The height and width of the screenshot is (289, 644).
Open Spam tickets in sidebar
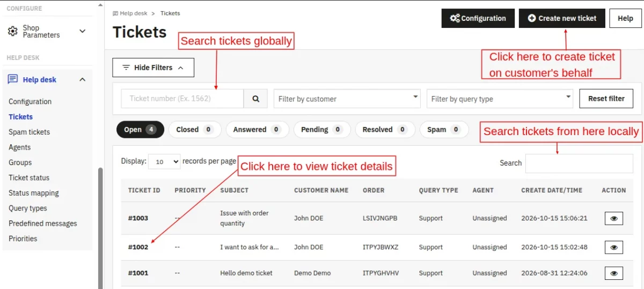pos(29,132)
